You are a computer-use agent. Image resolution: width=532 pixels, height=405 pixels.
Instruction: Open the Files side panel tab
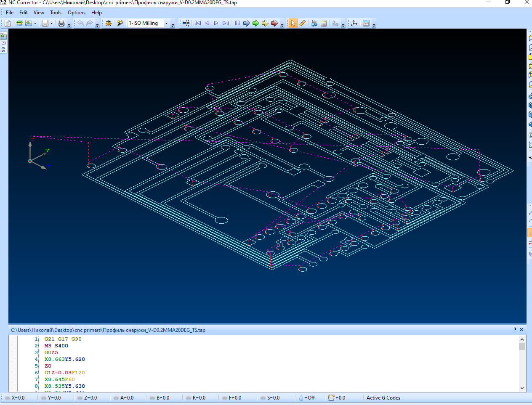[x=3, y=44]
